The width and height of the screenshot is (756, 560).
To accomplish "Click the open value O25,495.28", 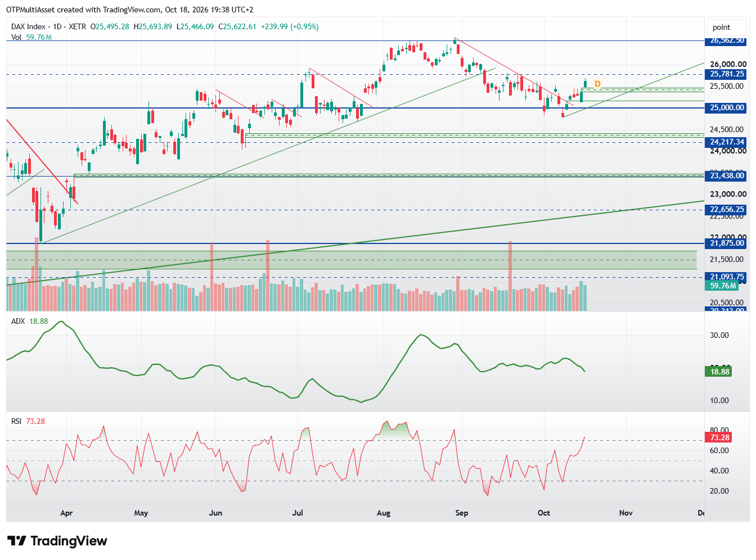I will 110,26.
